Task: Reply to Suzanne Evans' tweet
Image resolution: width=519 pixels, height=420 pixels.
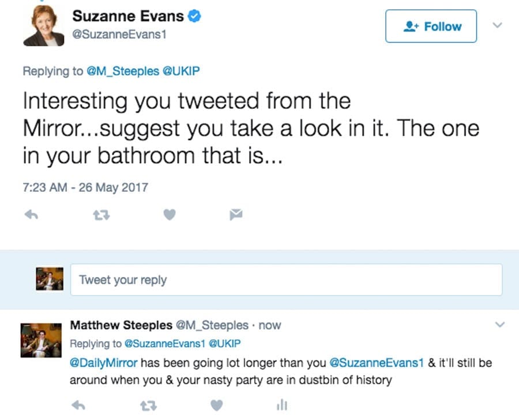Action: [31, 215]
